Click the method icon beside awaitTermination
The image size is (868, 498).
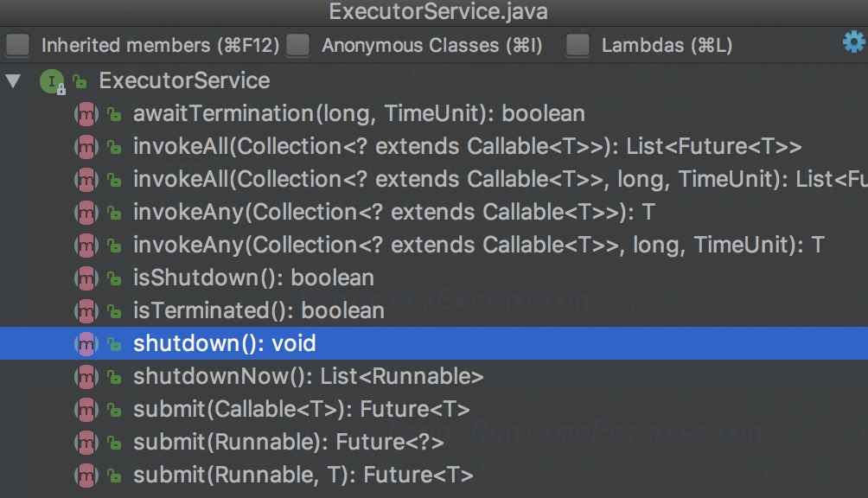point(86,114)
